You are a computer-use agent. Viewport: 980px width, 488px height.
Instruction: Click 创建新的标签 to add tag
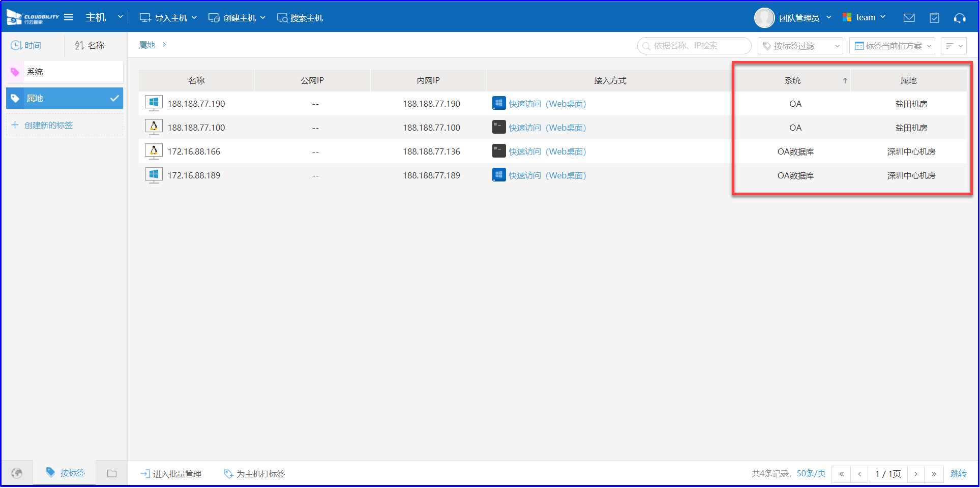(48, 125)
